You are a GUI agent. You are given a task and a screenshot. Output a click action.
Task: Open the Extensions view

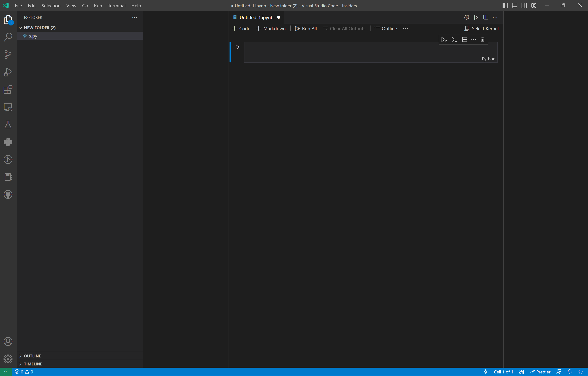8,90
